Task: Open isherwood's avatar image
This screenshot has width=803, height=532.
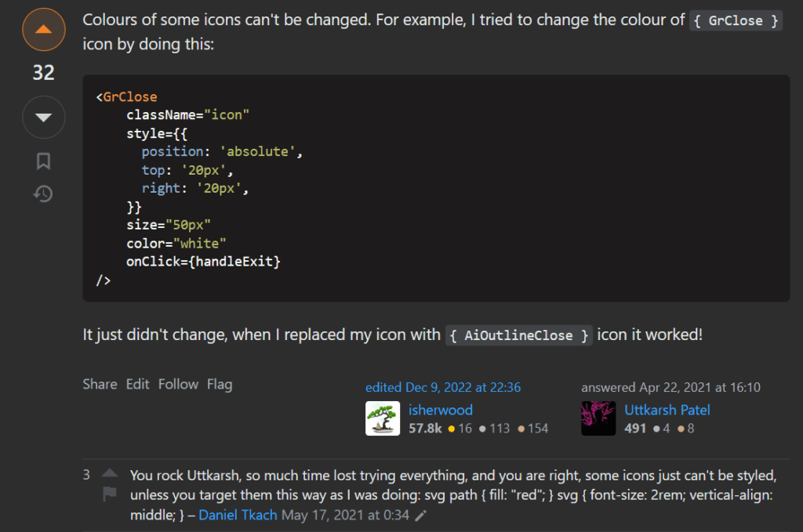Action: pos(383,418)
